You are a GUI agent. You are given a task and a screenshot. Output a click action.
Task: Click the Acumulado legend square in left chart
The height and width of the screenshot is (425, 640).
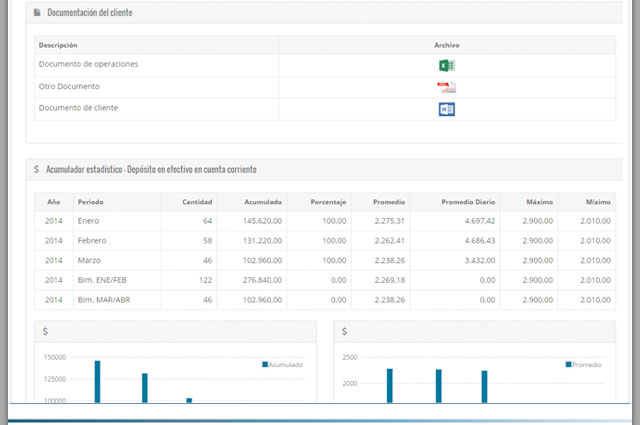tap(265, 364)
